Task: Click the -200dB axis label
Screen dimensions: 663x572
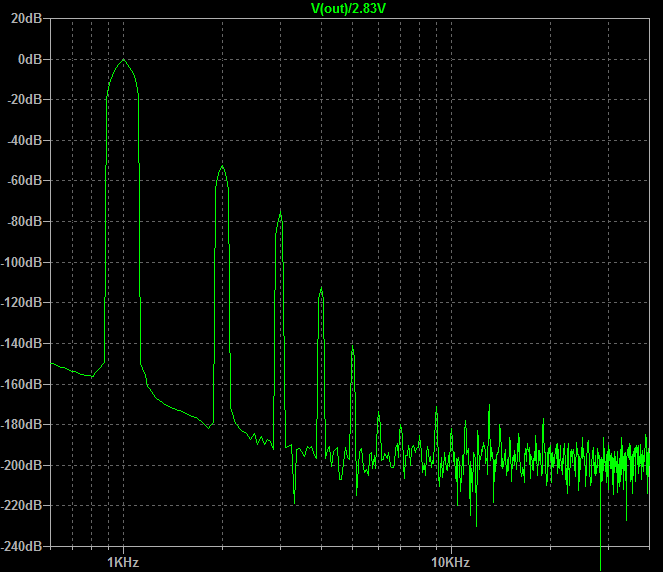Action: pos(22,465)
